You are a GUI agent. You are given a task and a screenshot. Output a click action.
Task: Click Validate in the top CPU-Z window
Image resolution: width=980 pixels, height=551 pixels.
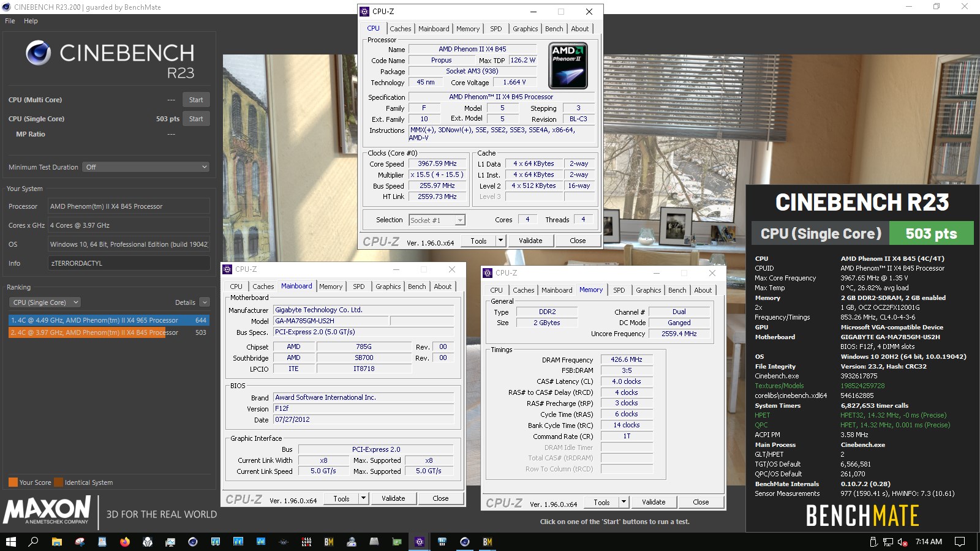coord(530,241)
